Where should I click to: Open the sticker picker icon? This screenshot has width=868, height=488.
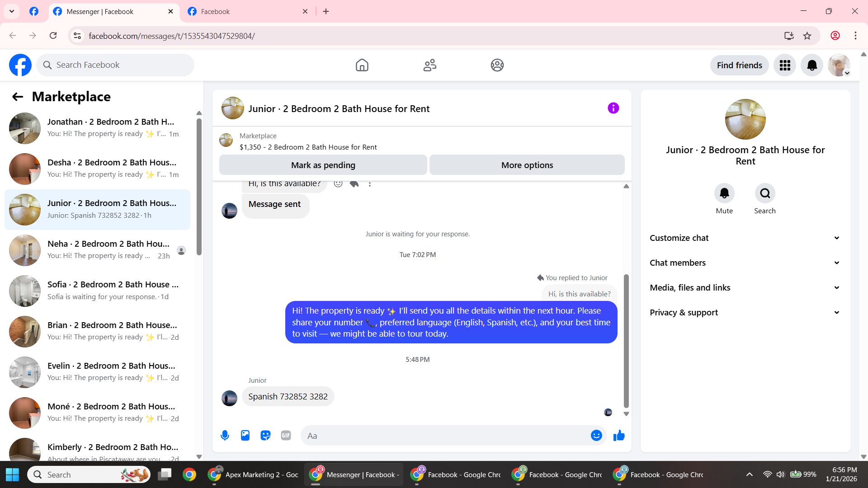coord(265,436)
